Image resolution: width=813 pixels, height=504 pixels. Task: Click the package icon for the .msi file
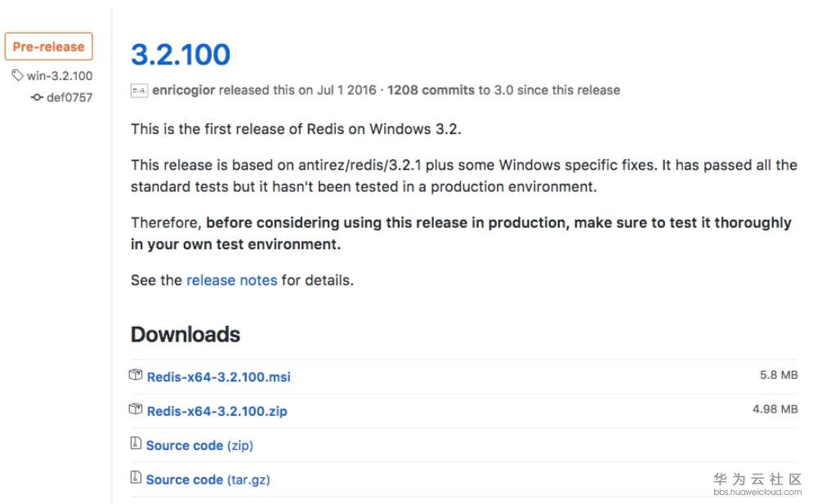pyautogui.click(x=136, y=376)
